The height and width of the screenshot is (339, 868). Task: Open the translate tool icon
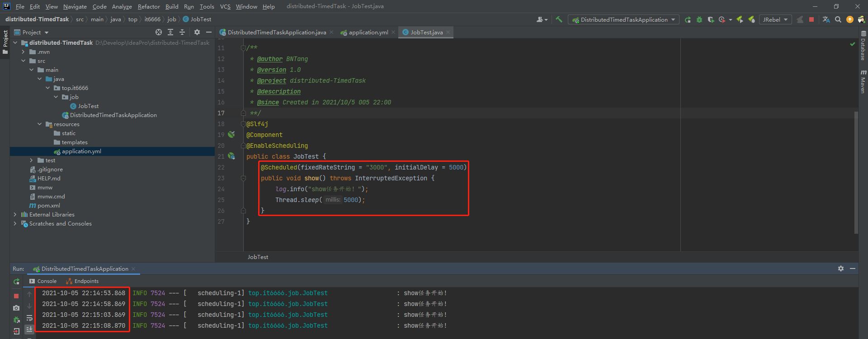826,19
